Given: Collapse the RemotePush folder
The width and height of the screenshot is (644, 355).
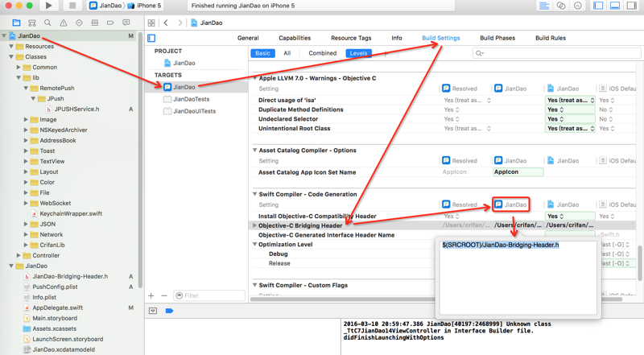Looking at the screenshot, I should tap(26, 88).
